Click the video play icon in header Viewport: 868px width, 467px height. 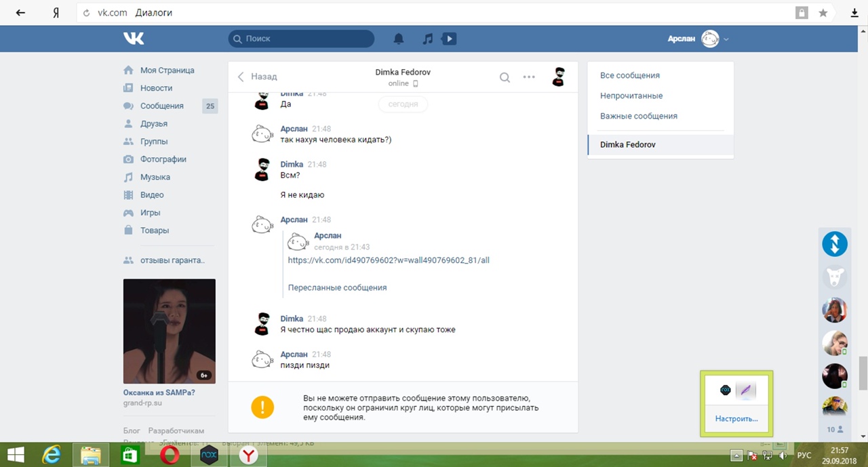coord(448,39)
